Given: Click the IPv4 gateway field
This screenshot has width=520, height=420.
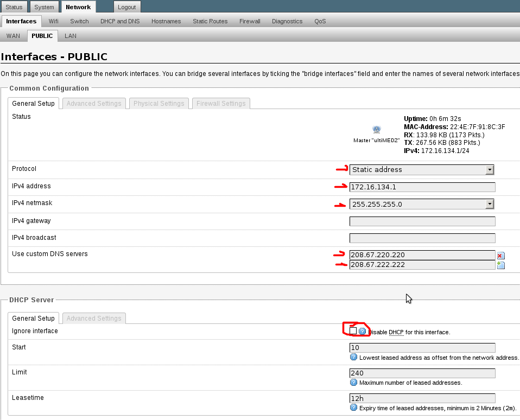Looking at the screenshot, I should 422,221.
